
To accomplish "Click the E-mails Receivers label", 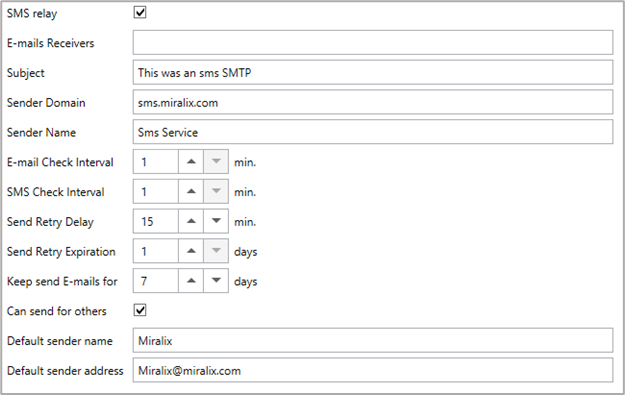I will [x=51, y=43].
